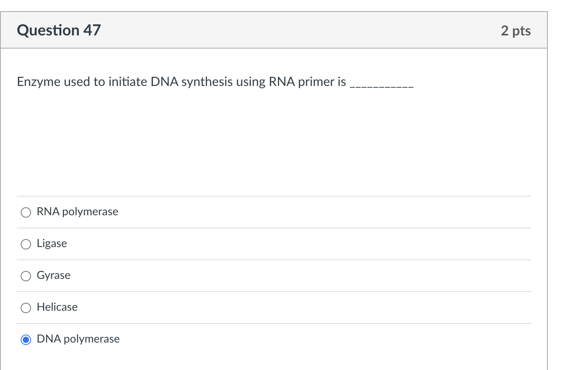Screen dimensions: 588x370
Task: Click the row containing Helicase
Action: pos(274,308)
